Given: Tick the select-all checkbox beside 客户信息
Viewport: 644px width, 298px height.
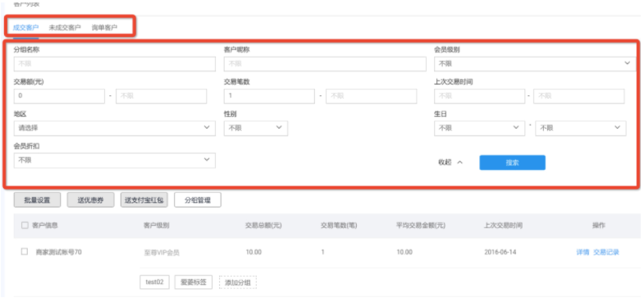Looking at the screenshot, I should click(25, 225).
